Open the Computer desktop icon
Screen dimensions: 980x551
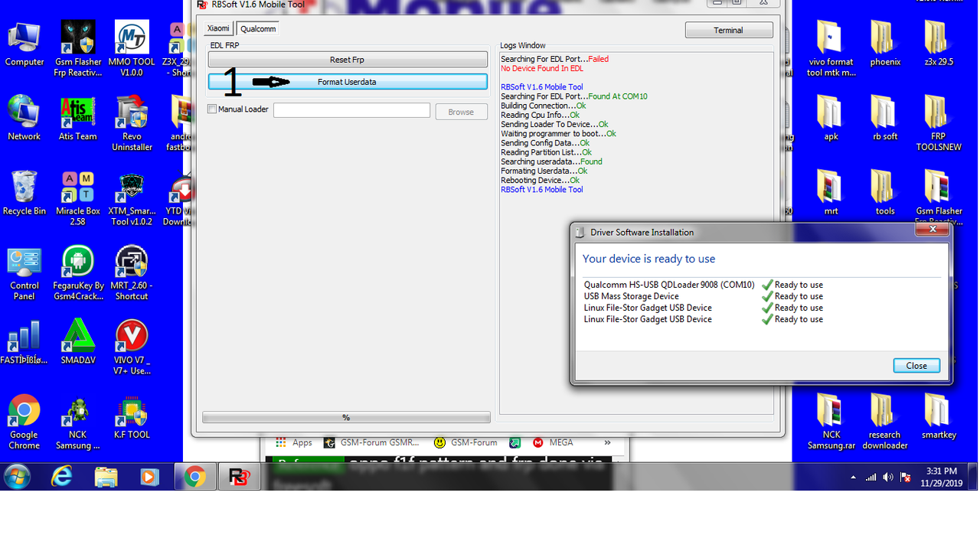tap(24, 44)
